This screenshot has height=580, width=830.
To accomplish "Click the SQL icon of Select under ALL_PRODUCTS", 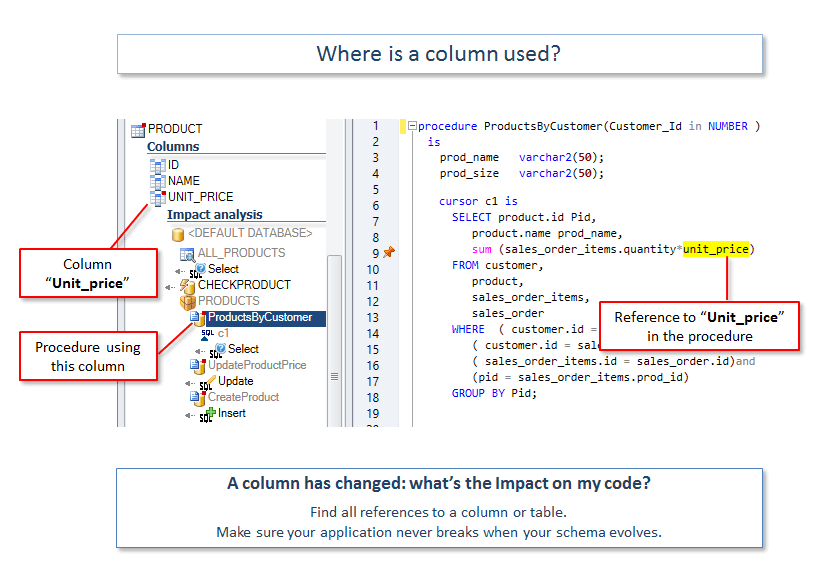I will click(x=197, y=271).
